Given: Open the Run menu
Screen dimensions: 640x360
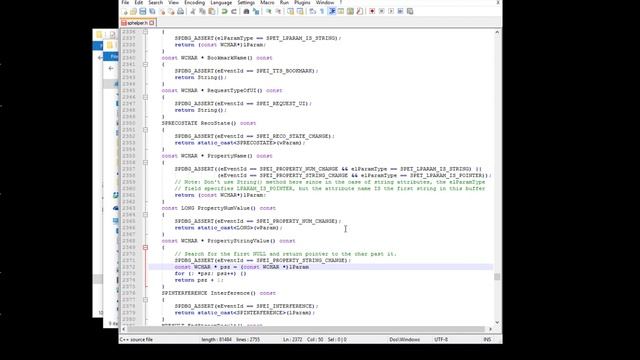Looking at the screenshot, I should click(x=284, y=2).
